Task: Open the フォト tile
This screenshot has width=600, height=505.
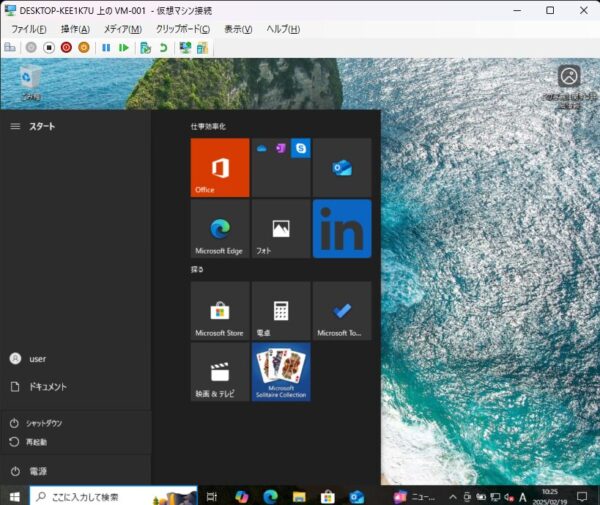Action: coord(281,229)
